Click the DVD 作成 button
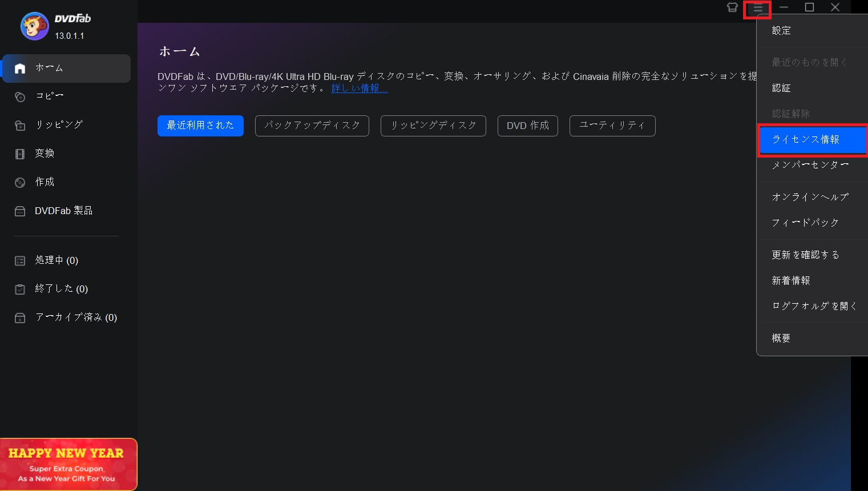This screenshot has height=491, width=868. tap(528, 126)
